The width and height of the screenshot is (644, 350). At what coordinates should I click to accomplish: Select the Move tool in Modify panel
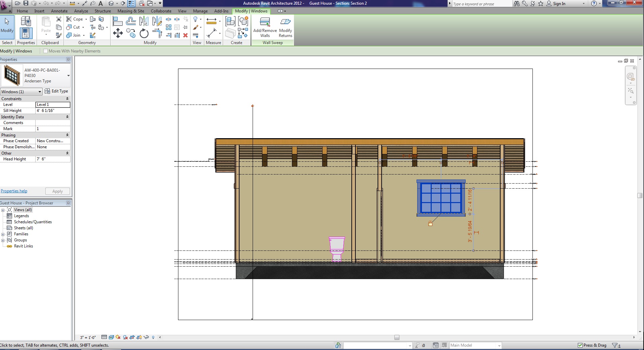(x=118, y=33)
